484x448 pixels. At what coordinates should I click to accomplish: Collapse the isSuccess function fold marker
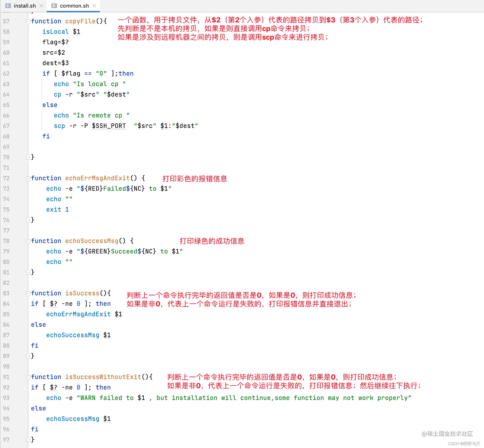(28, 293)
